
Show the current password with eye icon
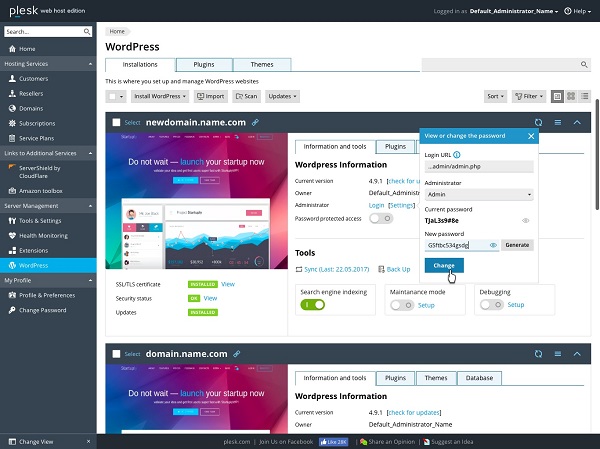(x=525, y=220)
